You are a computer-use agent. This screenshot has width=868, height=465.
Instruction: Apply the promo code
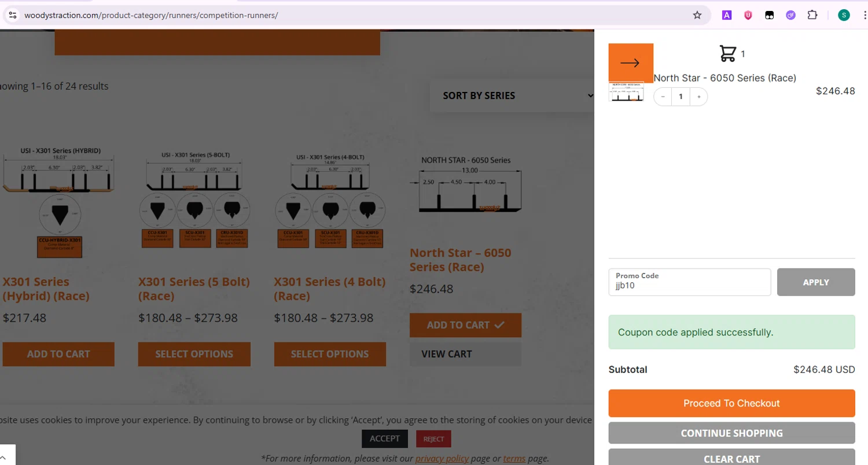[816, 282]
